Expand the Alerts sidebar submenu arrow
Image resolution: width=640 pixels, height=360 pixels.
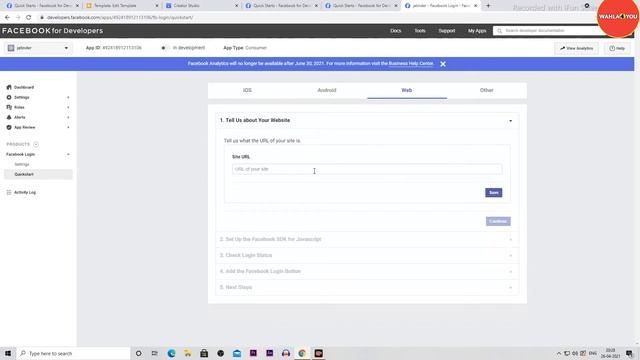pyautogui.click(x=68, y=118)
